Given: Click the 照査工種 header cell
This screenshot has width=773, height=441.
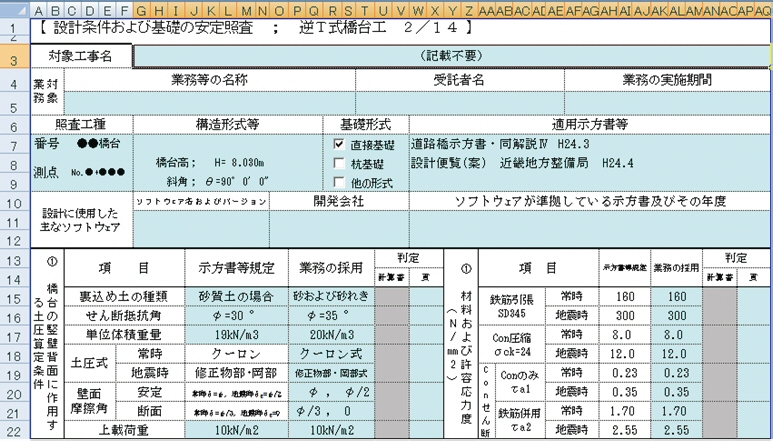Looking at the screenshot, I should pyautogui.click(x=81, y=125).
